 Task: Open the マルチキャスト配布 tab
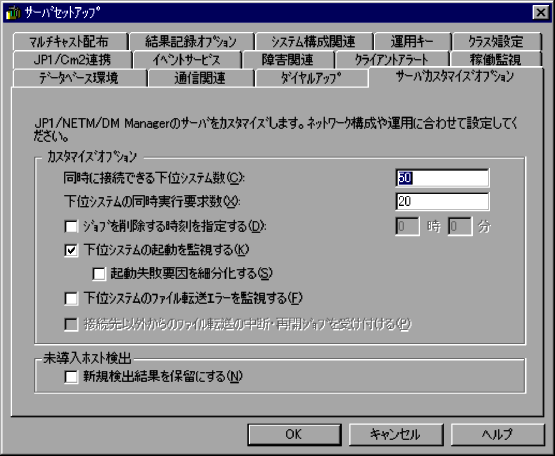pyautogui.click(x=70, y=41)
